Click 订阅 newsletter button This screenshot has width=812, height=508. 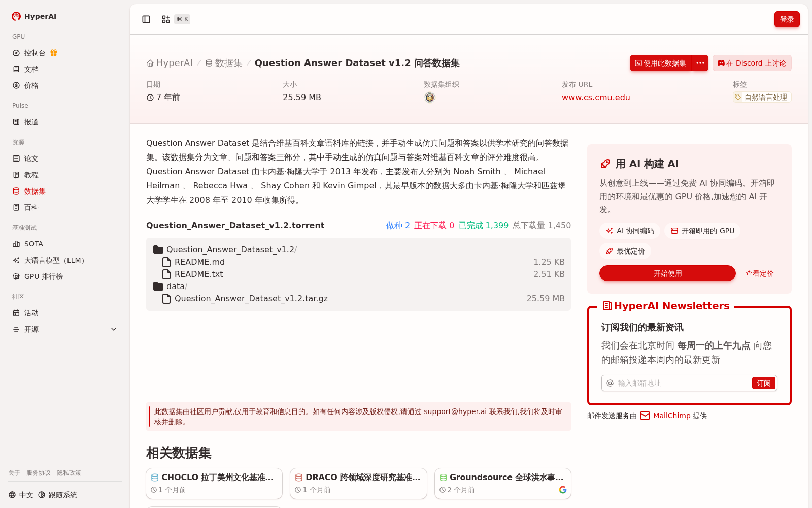pos(763,383)
